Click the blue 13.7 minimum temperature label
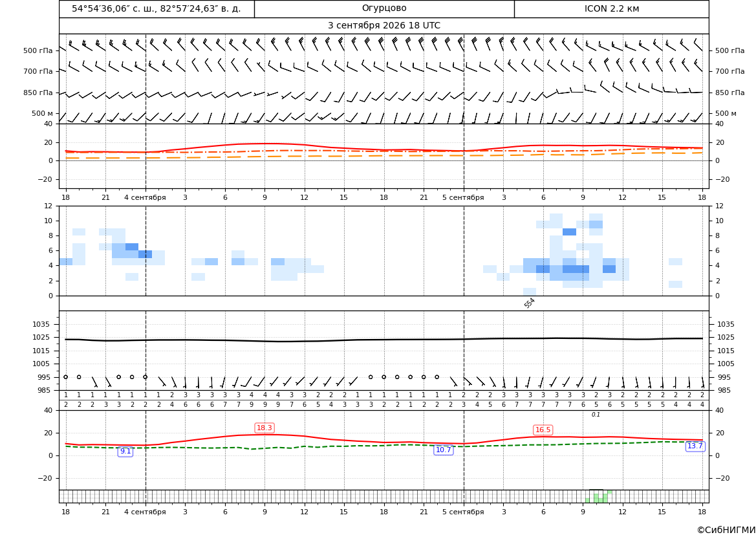Viewport: 756px width, 535px height. [695, 446]
